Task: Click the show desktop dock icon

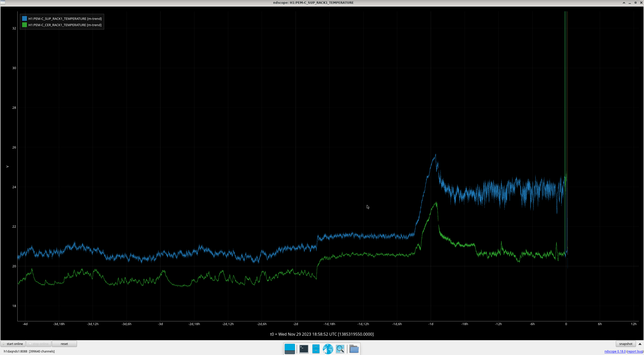Action: 290,349
